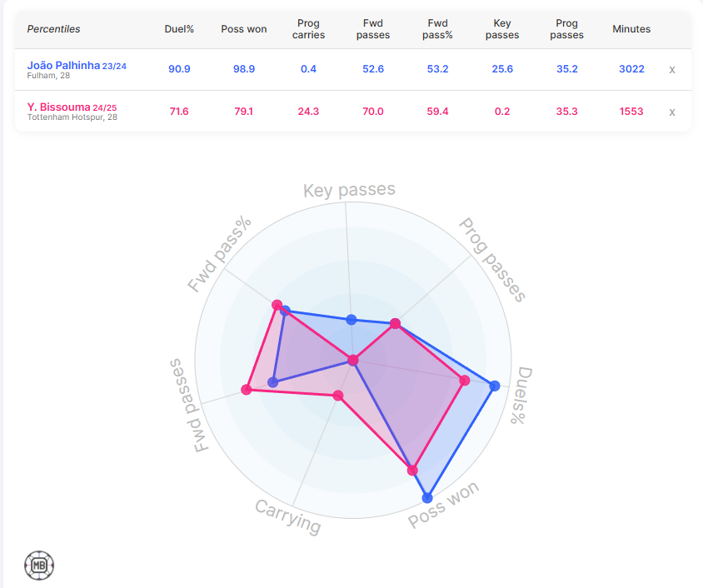The width and height of the screenshot is (703, 588).
Task: Click Fwd passes column header
Action: (x=373, y=29)
